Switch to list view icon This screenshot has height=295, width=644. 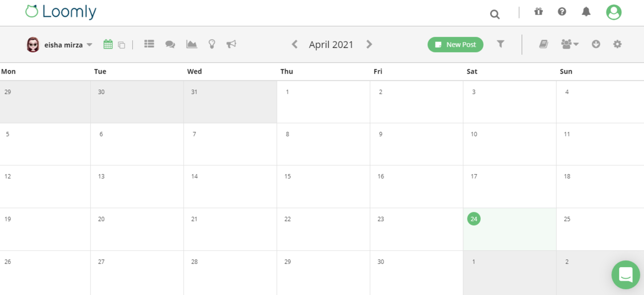click(149, 44)
